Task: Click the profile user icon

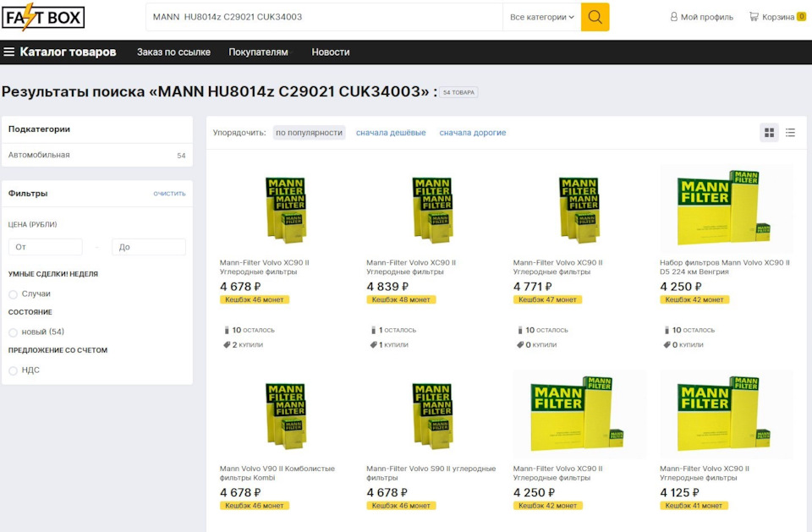Action: (x=674, y=17)
